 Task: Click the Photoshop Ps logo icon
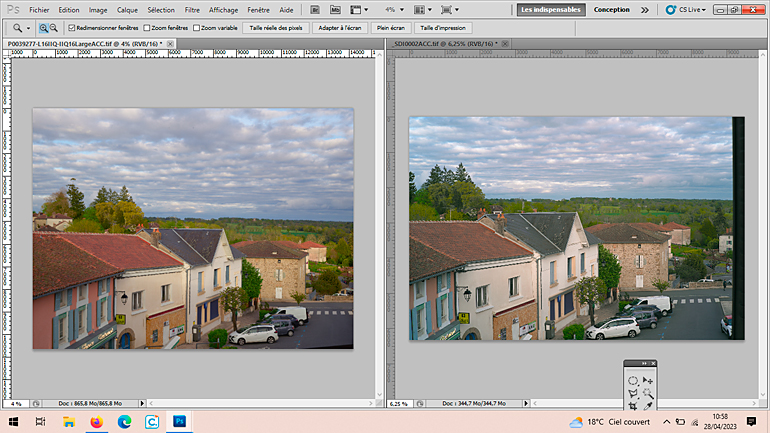(x=13, y=10)
